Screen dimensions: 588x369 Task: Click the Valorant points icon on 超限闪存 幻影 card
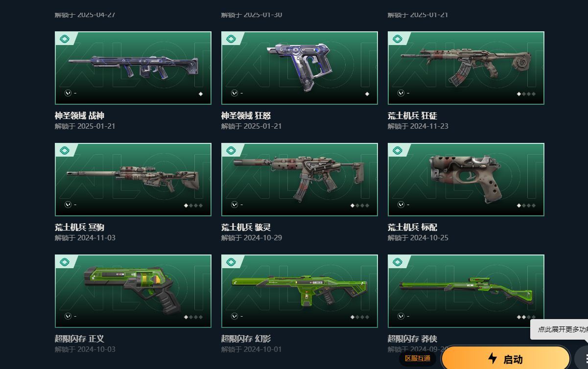tap(235, 316)
